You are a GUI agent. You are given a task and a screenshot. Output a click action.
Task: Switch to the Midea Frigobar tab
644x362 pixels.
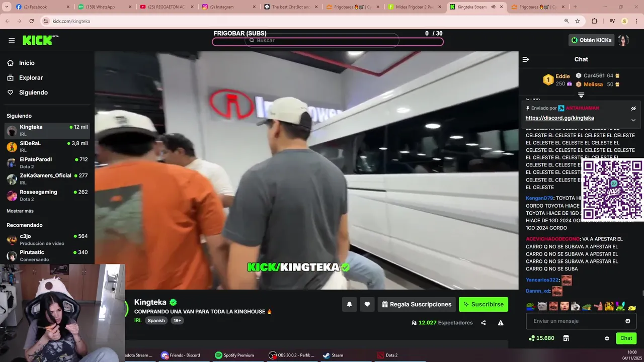pos(414,7)
